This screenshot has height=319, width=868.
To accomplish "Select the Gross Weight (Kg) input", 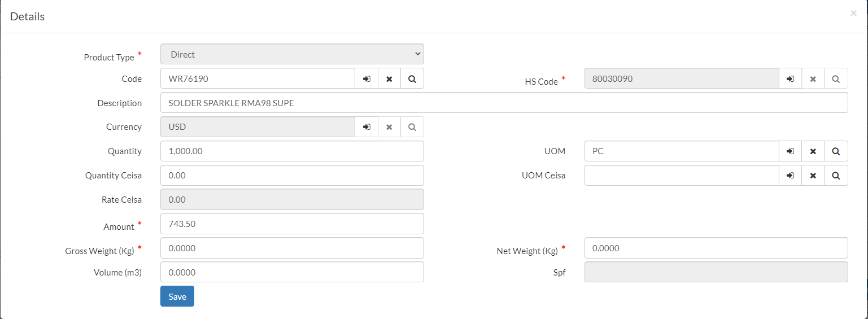I will [x=292, y=248].
